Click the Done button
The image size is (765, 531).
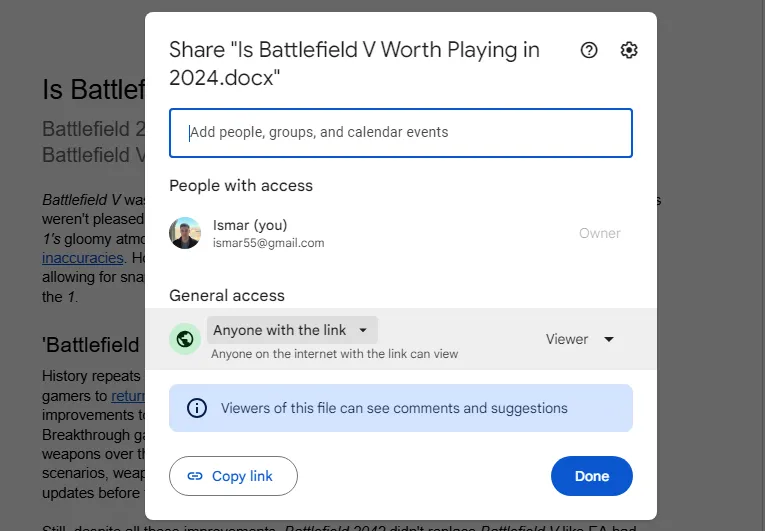click(x=592, y=476)
